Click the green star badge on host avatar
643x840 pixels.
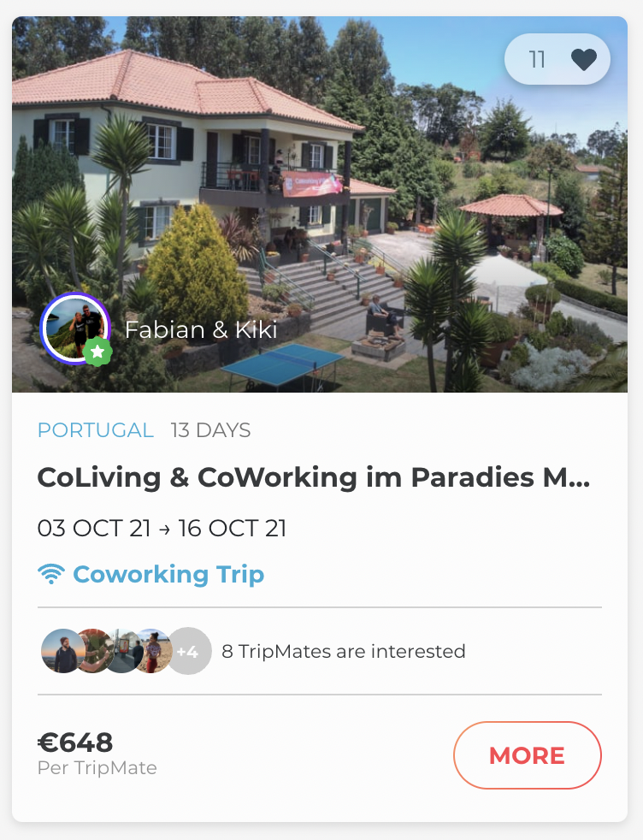point(97,351)
